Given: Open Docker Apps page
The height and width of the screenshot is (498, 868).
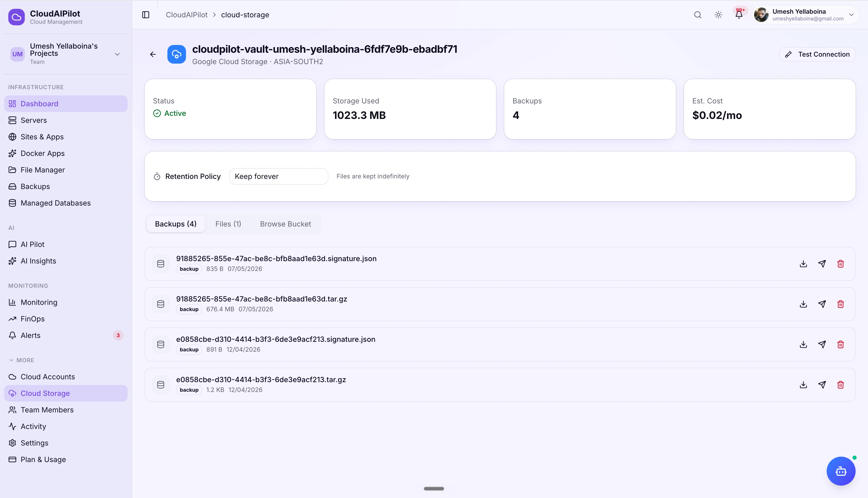Looking at the screenshot, I should pos(66,153).
